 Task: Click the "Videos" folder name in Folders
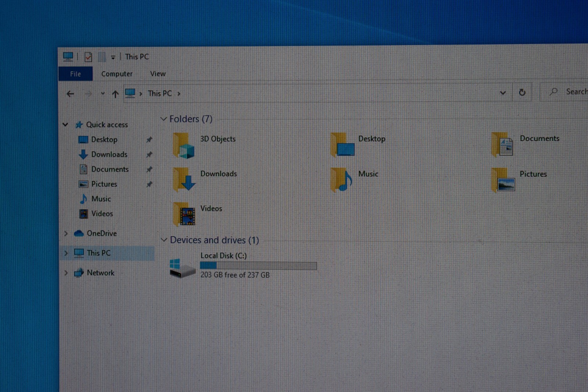click(211, 208)
